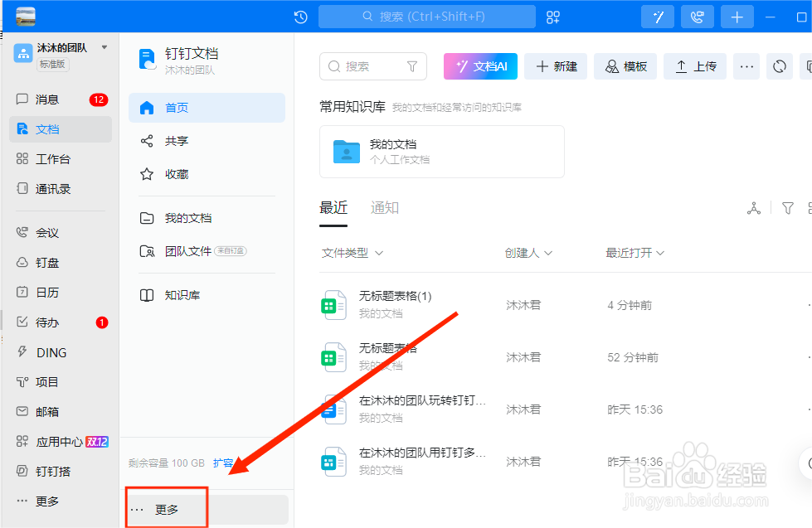
Task: Click the document search field
Action: point(373,66)
